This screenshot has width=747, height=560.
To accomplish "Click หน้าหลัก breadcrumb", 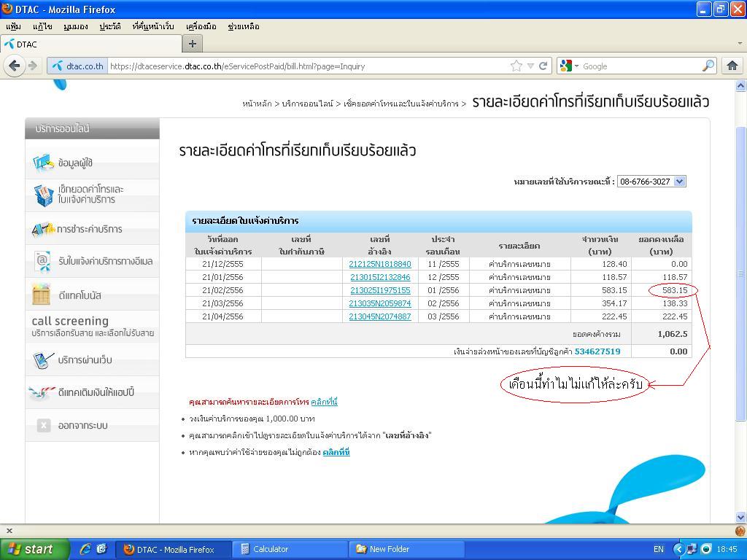I will (x=256, y=104).
